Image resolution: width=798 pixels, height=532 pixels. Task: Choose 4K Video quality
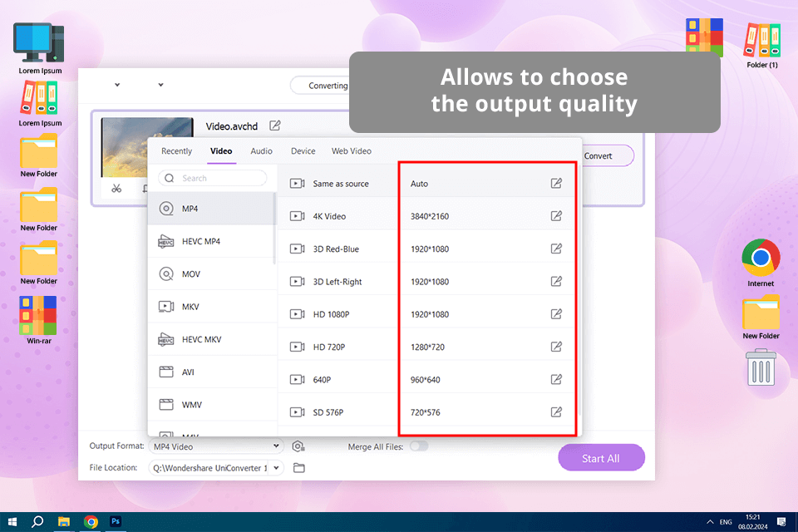point(337,216)
